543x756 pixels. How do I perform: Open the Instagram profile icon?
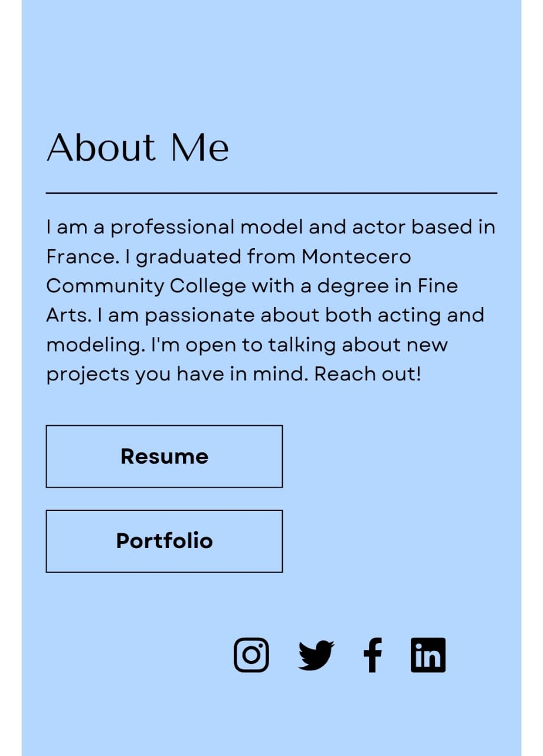coord(251,655)
